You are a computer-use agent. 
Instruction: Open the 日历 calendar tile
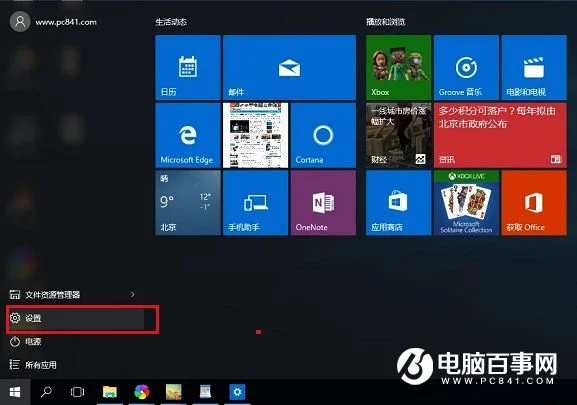188,67
